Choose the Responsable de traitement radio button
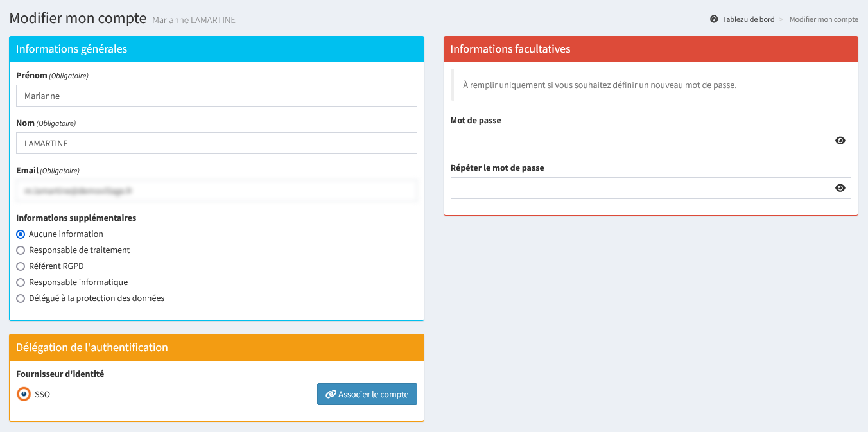The image size is (868, 432). coord(21,250)
